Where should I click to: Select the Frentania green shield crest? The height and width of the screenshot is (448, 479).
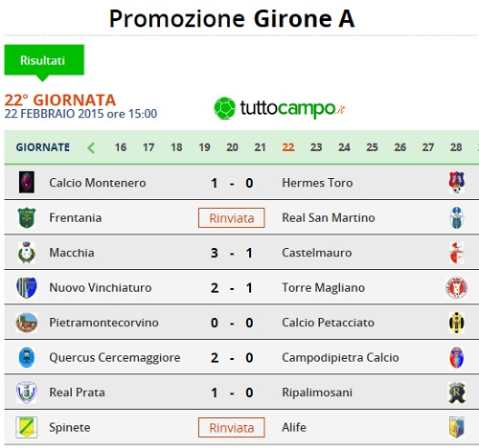tap(27, 217)
